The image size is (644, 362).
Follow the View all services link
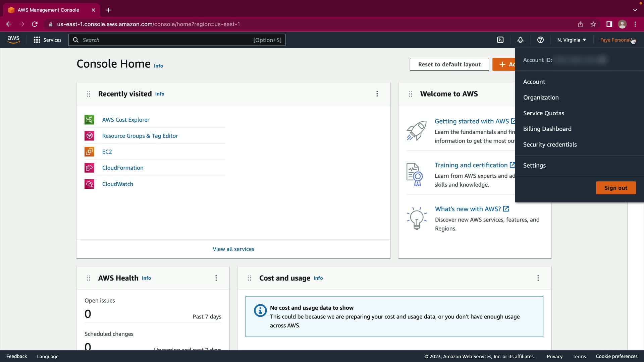coord(233,249)
